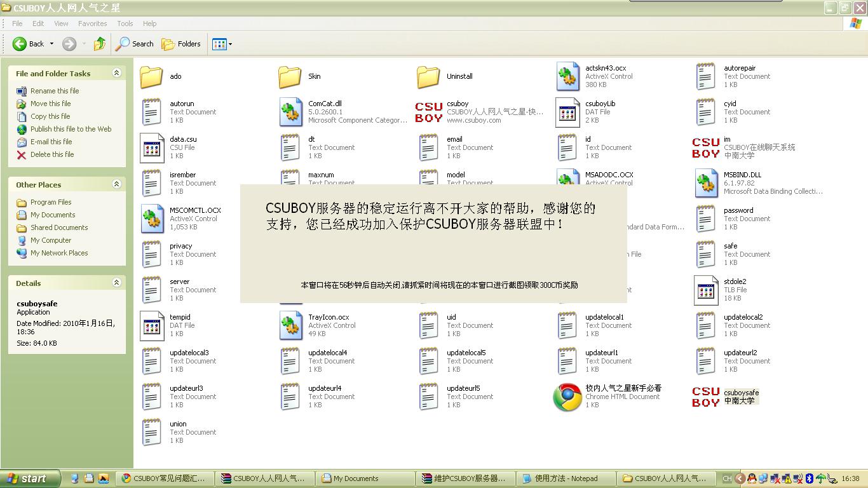Collapse the Details panel
Screen dimensions: 868x488
pyautogui.click(x=116, y=283)
